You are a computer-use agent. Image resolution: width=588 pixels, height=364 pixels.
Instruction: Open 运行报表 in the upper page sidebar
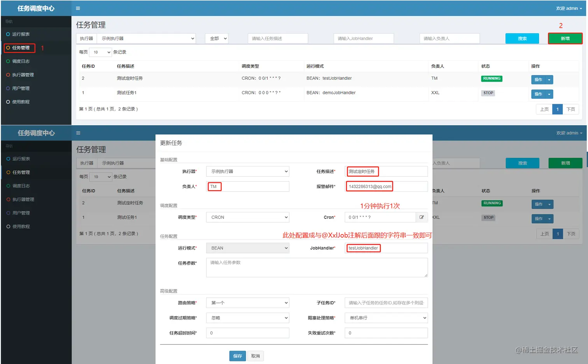pyautogui.click(x=21, y=34)
